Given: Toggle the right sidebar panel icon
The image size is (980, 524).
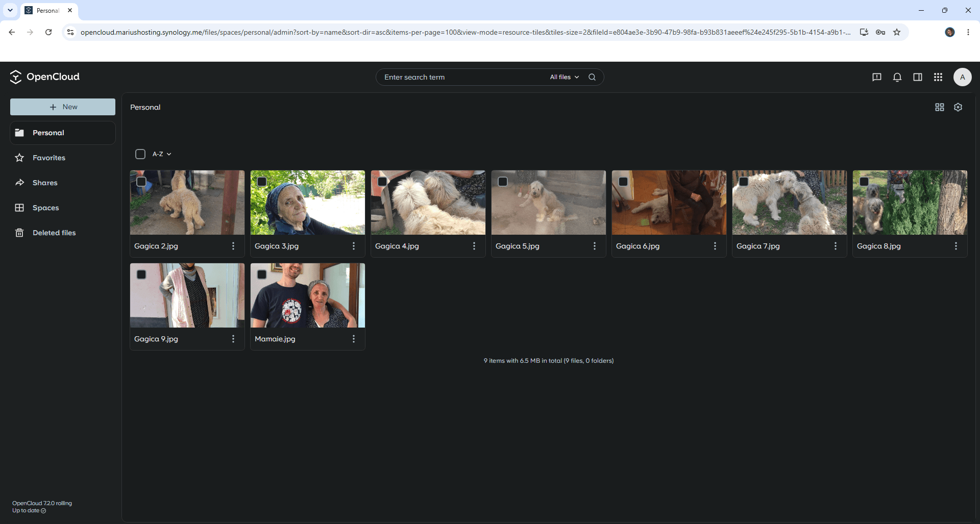Looking at the screenshot, I should [x=917, y=77].
